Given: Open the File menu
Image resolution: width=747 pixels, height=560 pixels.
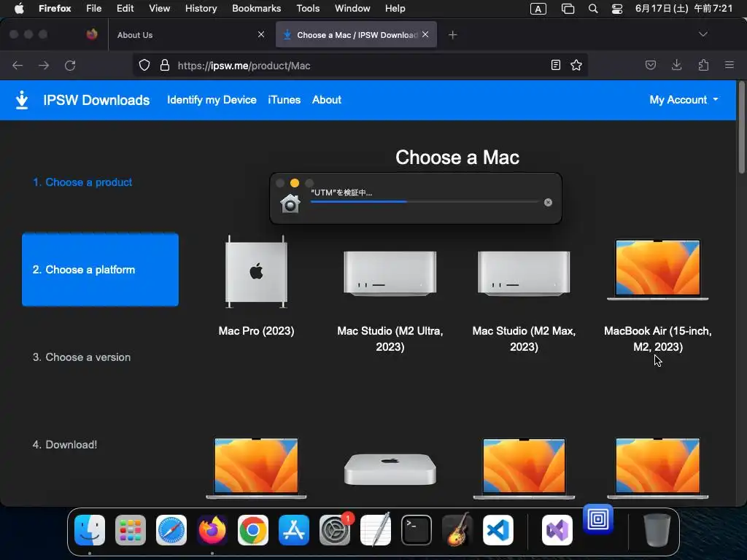Looking at the screenshot, I should click(x=94, y=8).
